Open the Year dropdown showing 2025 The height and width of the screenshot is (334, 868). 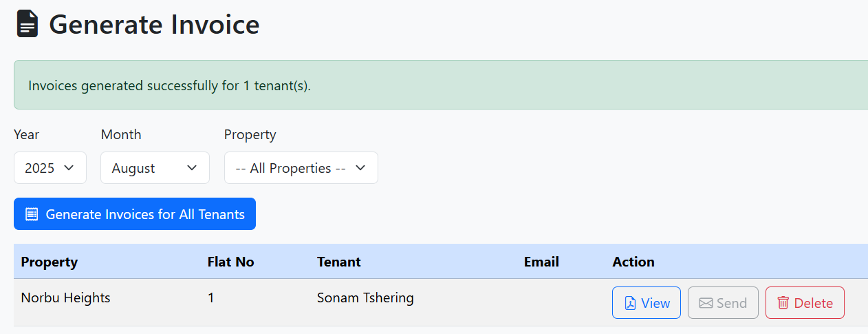(x=50, y=168)
